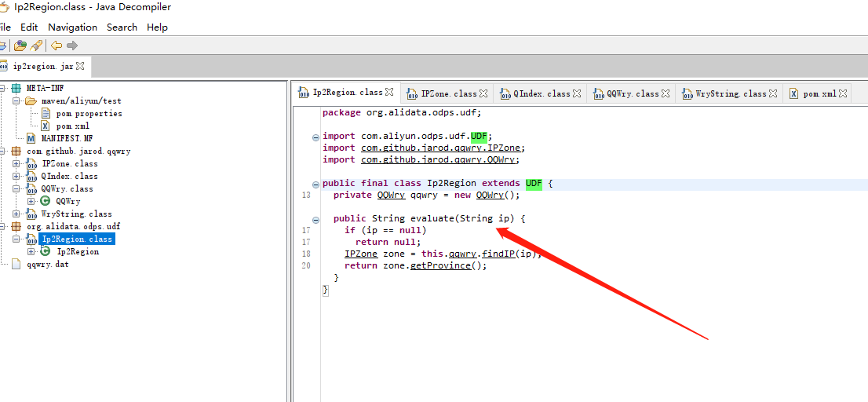This screenshot has width=868, height=402.
Task: Close the WryString.class editor tab
Action: pos(773,93)
